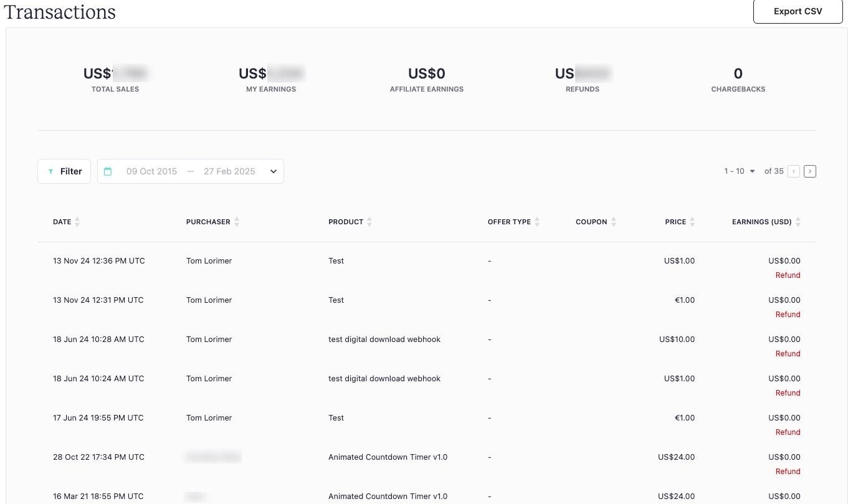Click product Test in the 12:31 PM row
This screenshot has height=504, width=848.
[336, 300]
